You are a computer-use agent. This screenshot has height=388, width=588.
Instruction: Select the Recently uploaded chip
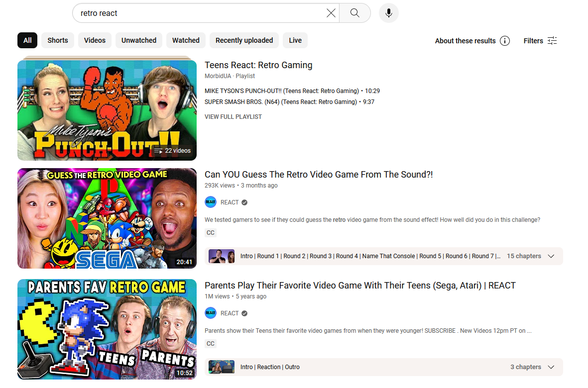pyautogui.click(x=244, y=40)
